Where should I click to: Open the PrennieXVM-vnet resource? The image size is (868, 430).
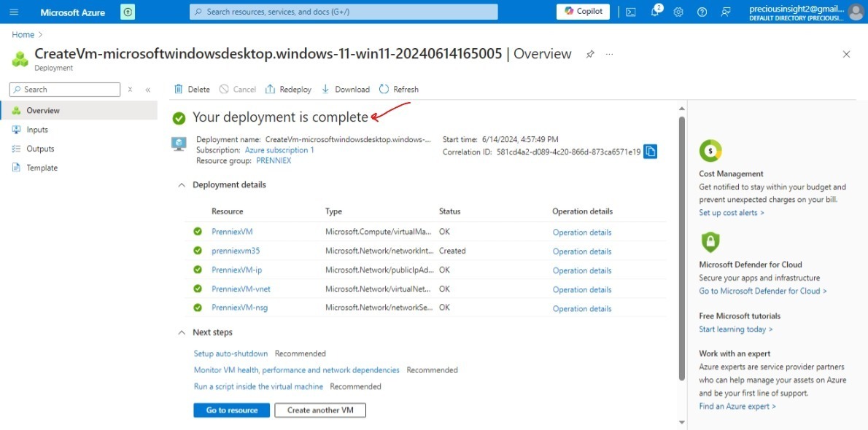click(x=241, y=289)
